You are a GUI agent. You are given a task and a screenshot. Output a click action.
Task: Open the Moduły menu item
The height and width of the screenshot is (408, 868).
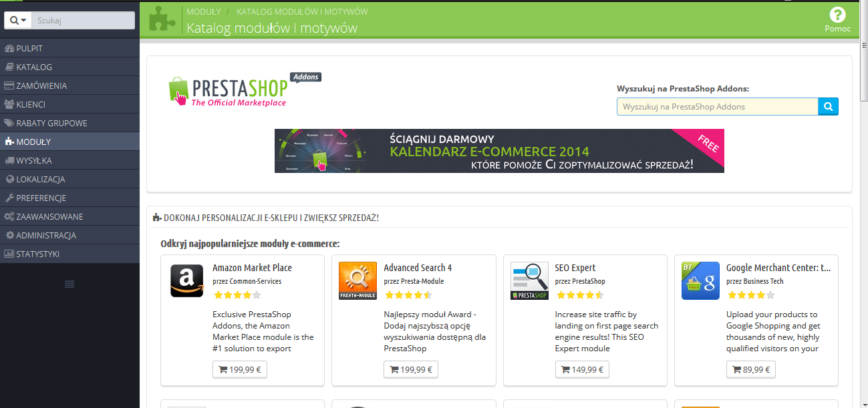click(69, 142)
